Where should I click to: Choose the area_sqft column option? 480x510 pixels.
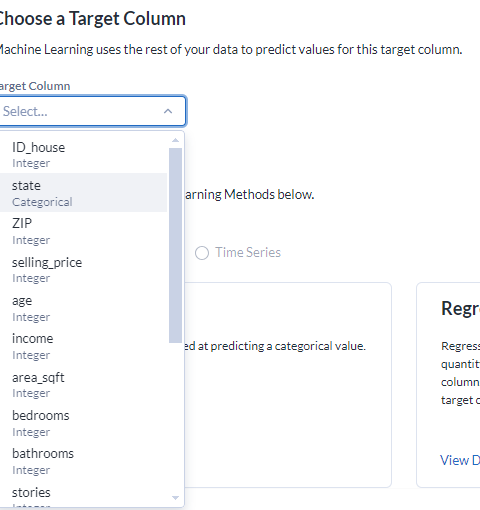pos(83,385)
